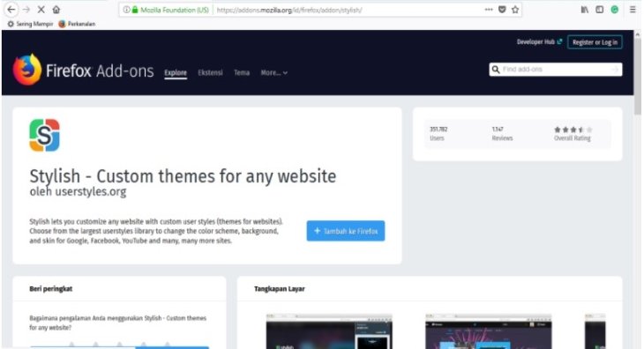Open the Firefox hamburger menu
Screen dimensions: 644x349
pos(633,10)
